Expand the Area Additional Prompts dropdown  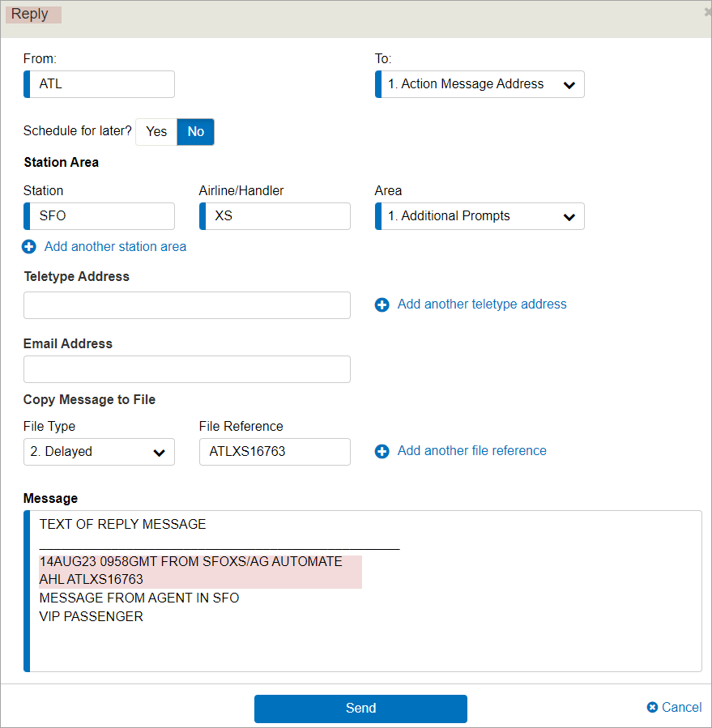pos(480,216)
